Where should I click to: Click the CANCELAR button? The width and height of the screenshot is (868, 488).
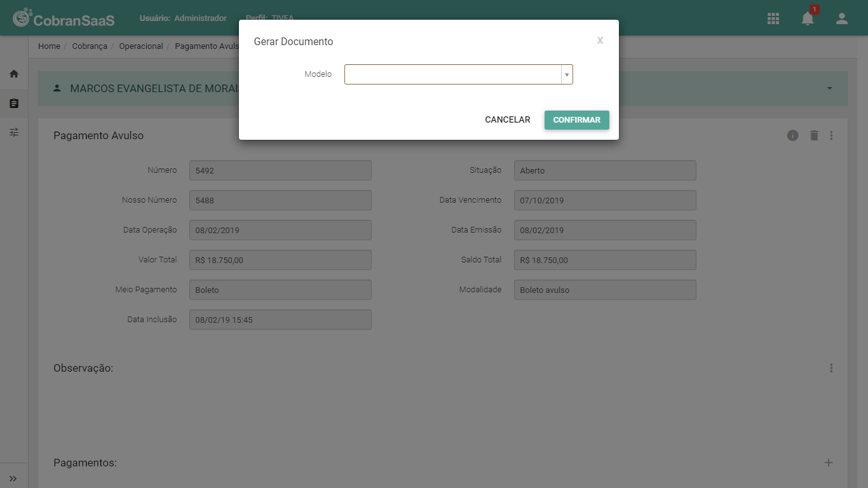508,120
